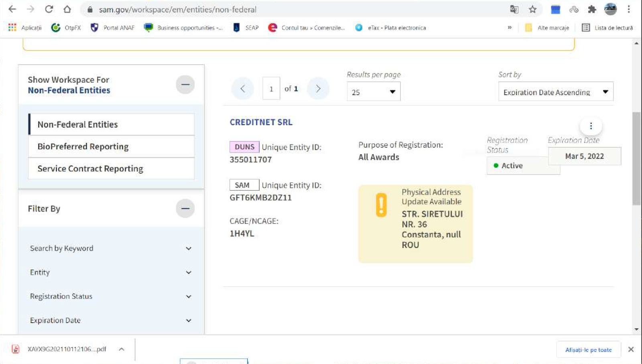
Task: Open the SEAP bookmark
Action: 246,28
